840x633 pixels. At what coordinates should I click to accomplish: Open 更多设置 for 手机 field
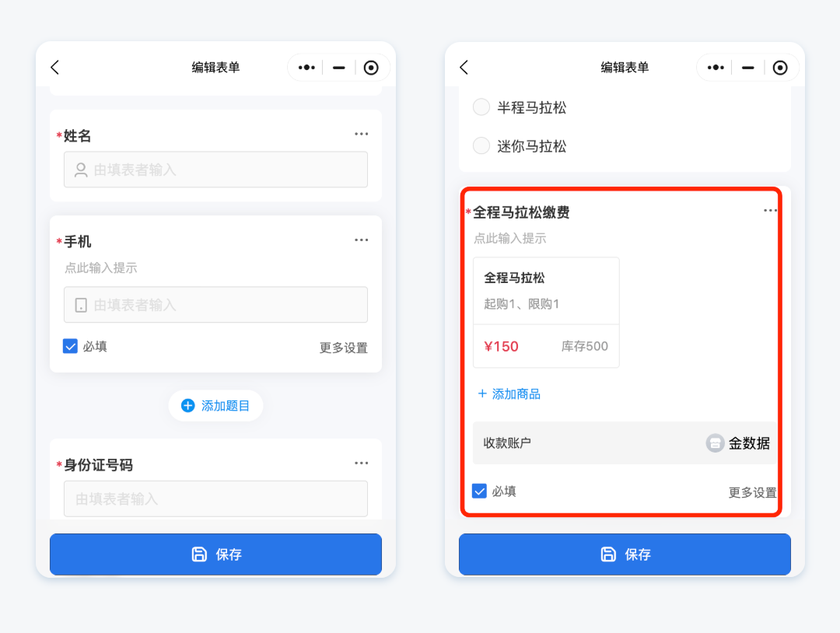coord(344,348)
